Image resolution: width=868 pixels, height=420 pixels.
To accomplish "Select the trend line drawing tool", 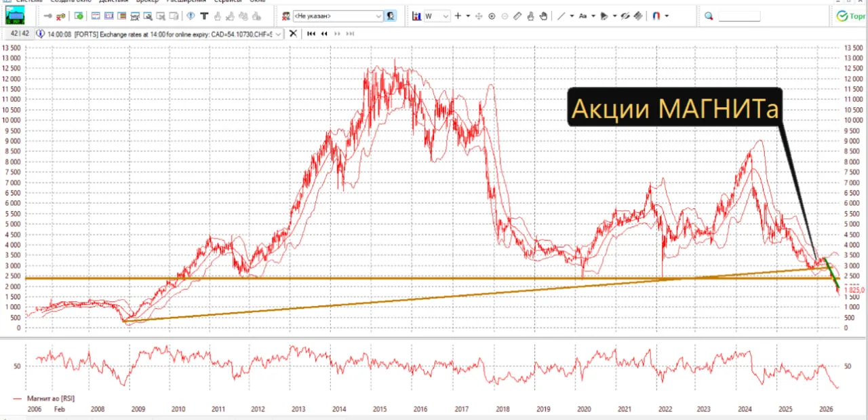I will click(561, 16).
